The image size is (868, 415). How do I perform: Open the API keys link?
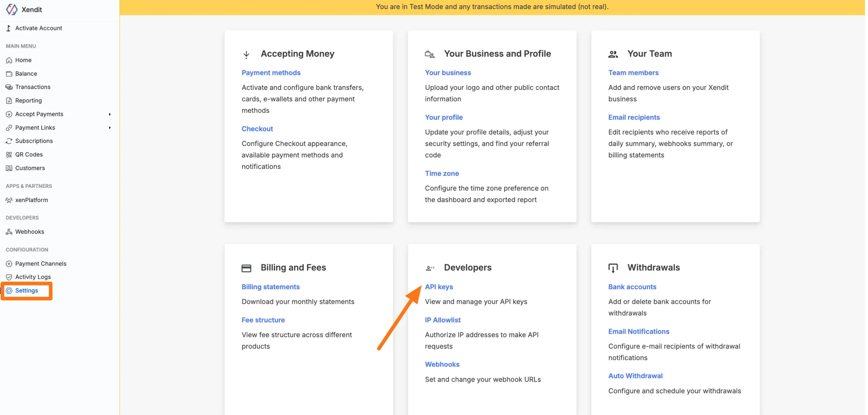pos(439,287)
